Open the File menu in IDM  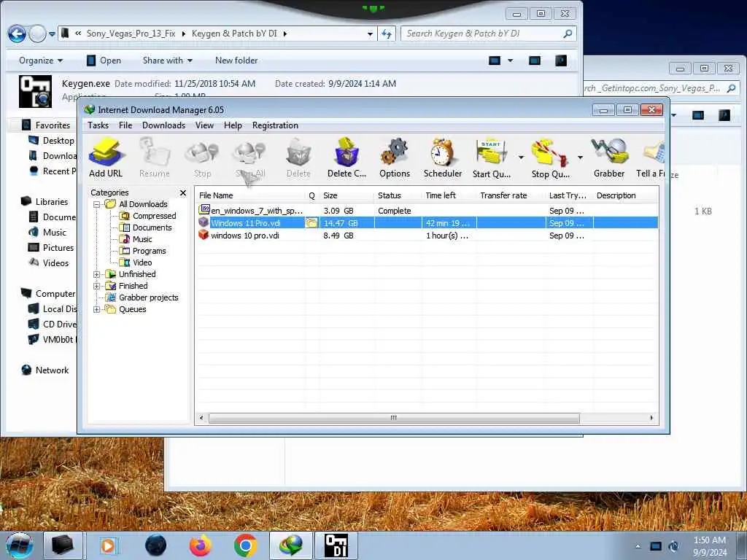[x=125, y=125]
